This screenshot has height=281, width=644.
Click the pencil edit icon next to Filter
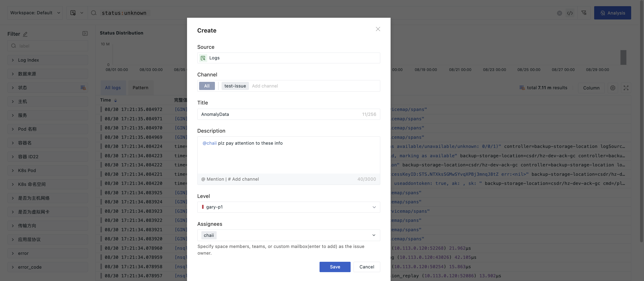pos(25,34)
